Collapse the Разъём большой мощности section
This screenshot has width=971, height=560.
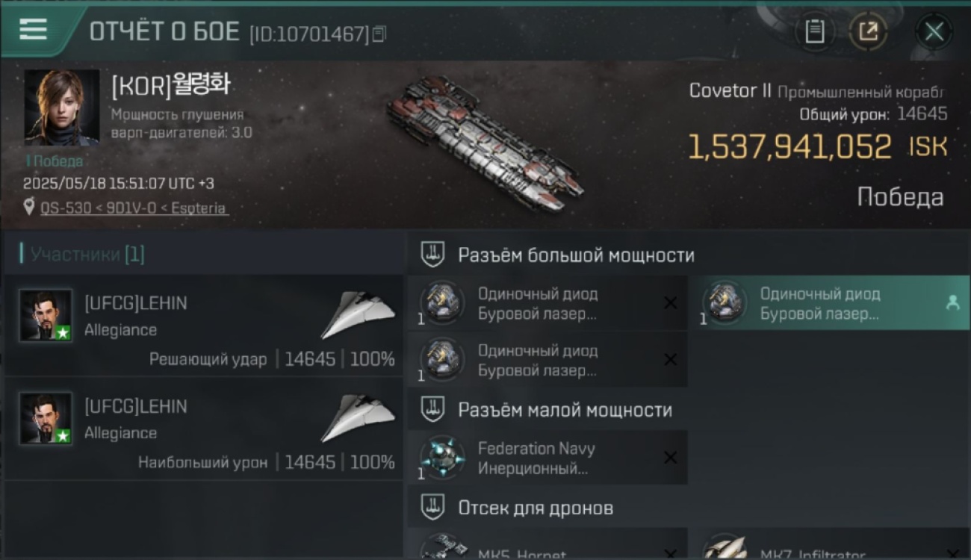[x=433, y=255]
